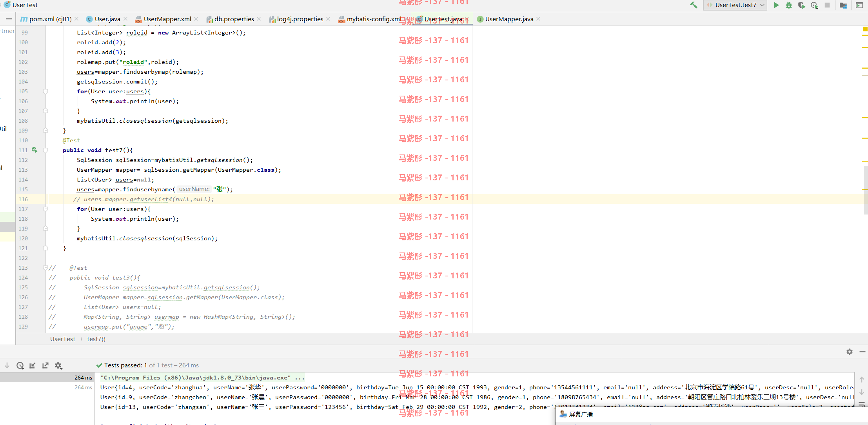This screenshot has width=868, height=425.
Task: Toggle soft-wrap icon in console toolbar
Action: [862, 404]
